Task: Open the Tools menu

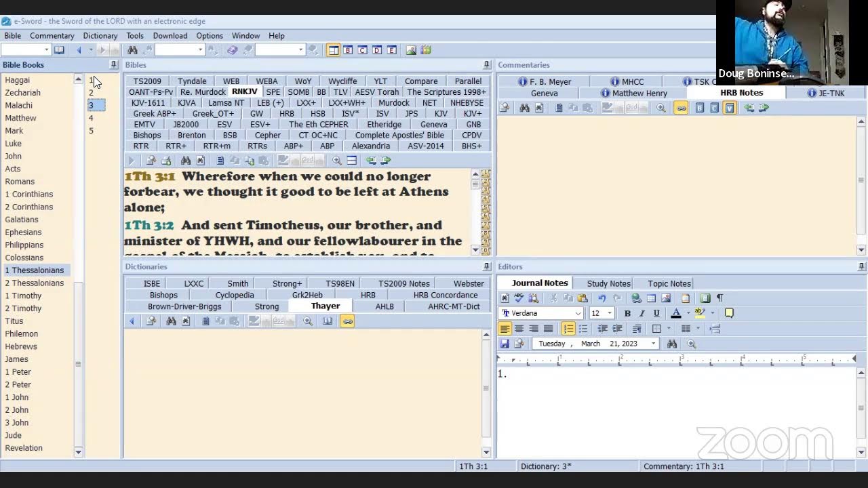Action: click(x=135, y=36)
